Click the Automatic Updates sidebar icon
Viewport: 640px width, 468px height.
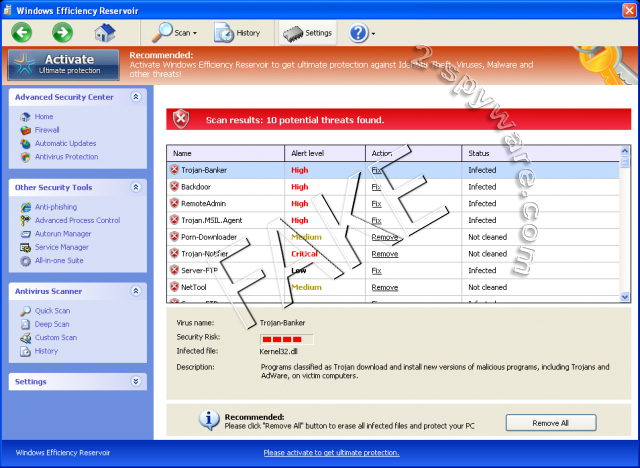(25, 144)
